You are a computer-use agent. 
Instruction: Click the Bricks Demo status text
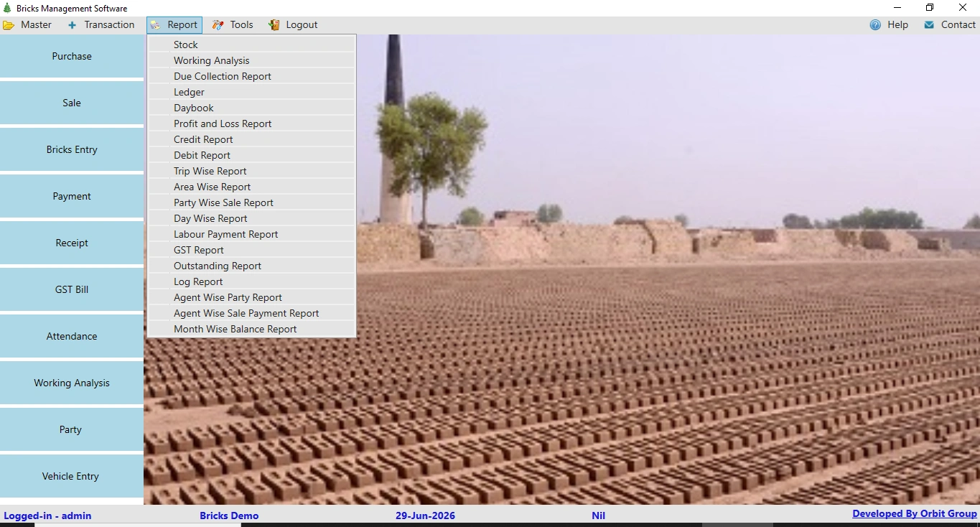[x=229, y=516]
